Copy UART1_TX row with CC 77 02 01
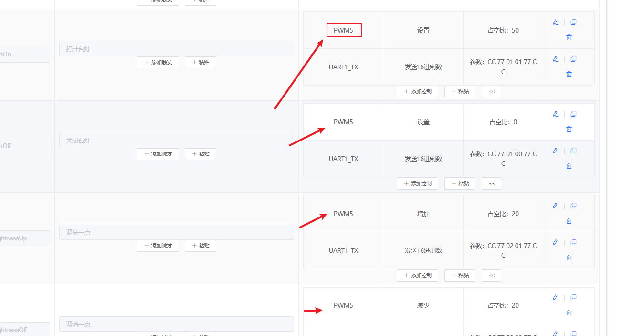 point(573,242)
